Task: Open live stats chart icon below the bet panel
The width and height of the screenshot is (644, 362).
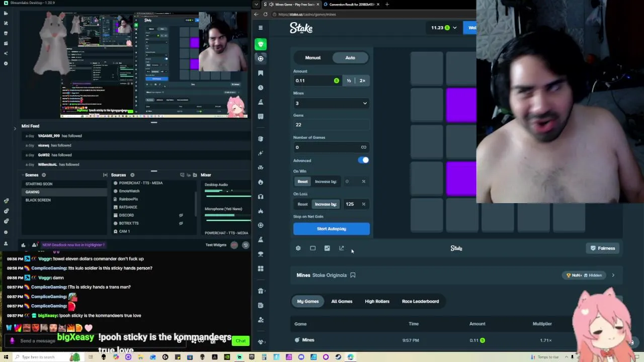Action: (x=327, y=248)
